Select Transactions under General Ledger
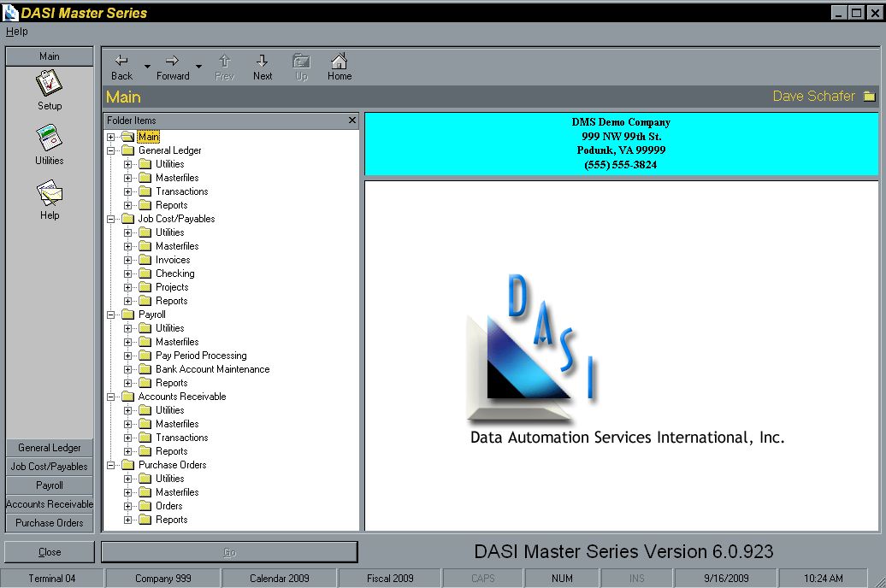This screenshot has width=886, height=588. (x=182, y=191)
